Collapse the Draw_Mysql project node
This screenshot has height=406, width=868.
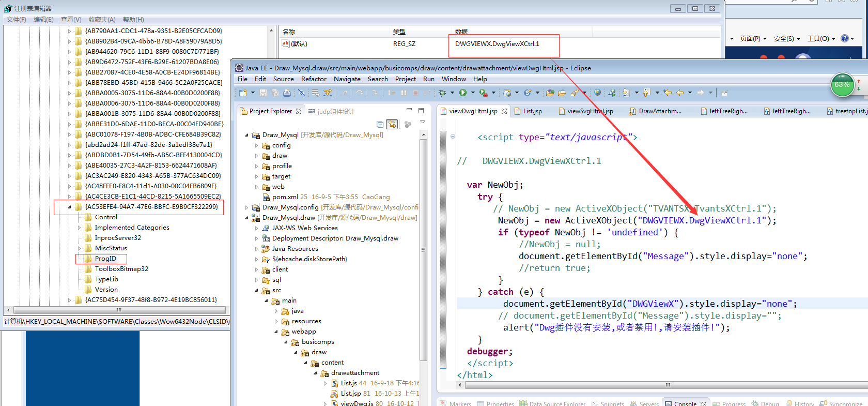point(246,135)
